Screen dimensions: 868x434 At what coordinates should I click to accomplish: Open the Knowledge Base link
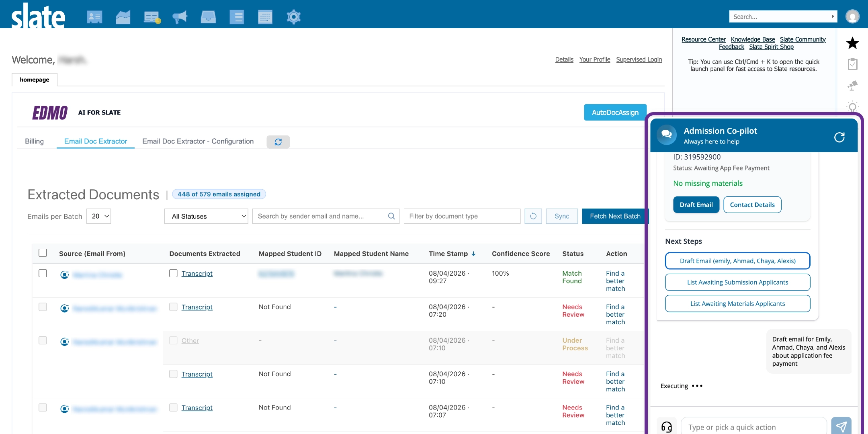[x=753, y=39]
